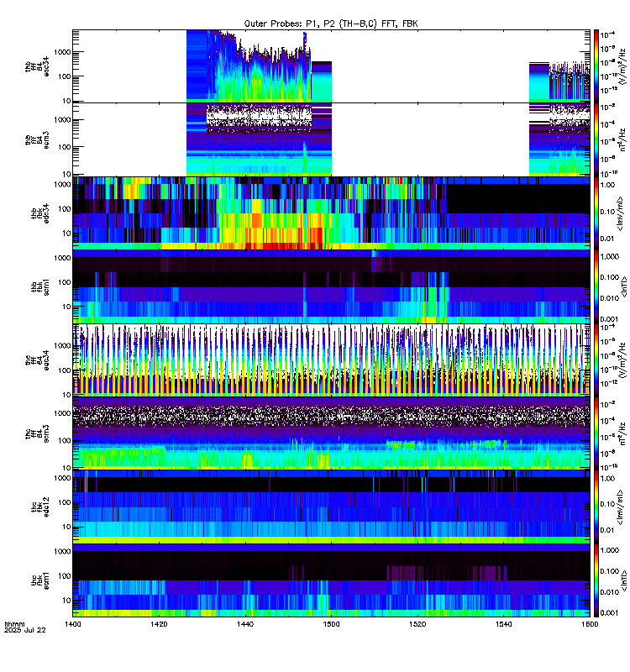Click the color bar beside thb fbk scm1 panel

click(596, 286)
